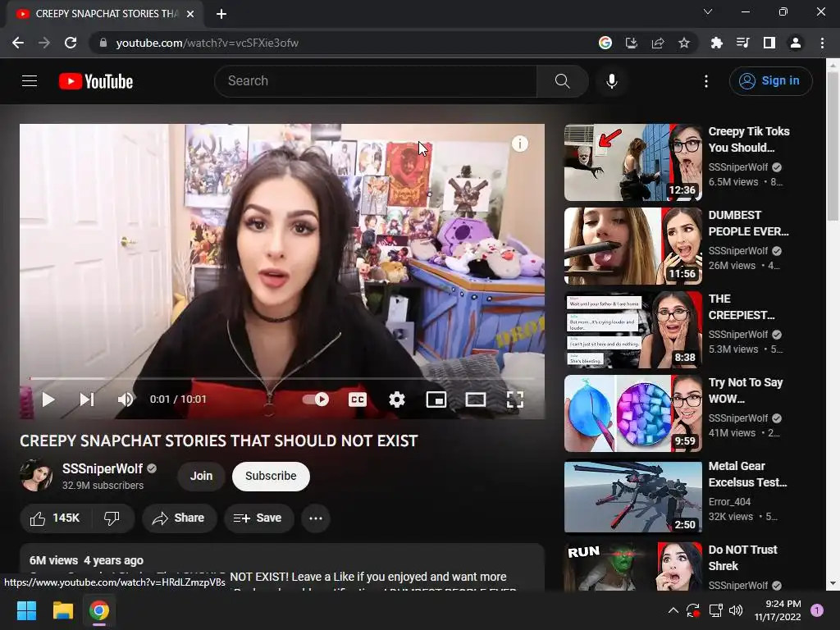Mute the video volume

coord(126,399)
